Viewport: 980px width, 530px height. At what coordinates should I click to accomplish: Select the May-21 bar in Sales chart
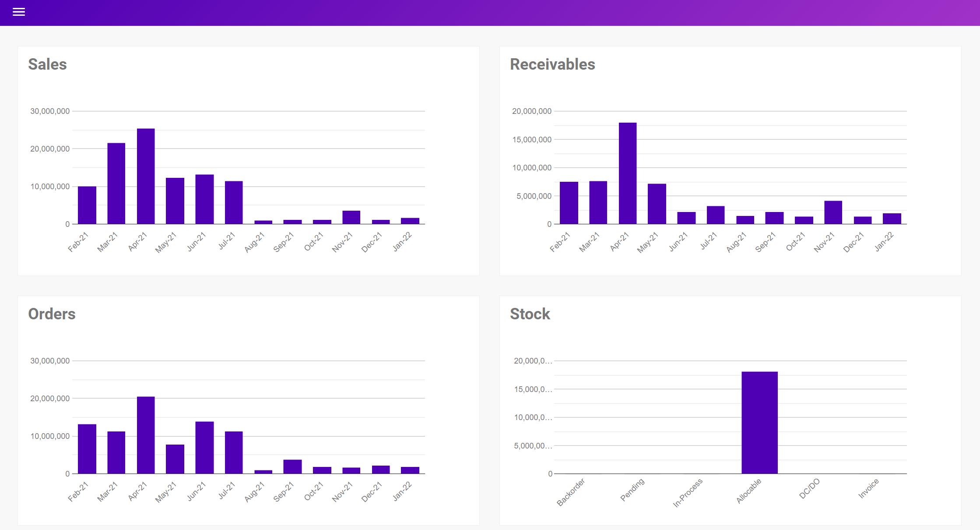[175, 201]
